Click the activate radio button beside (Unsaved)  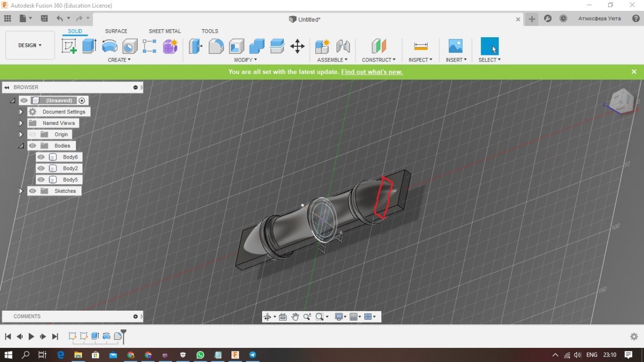(x=82, y=101)
